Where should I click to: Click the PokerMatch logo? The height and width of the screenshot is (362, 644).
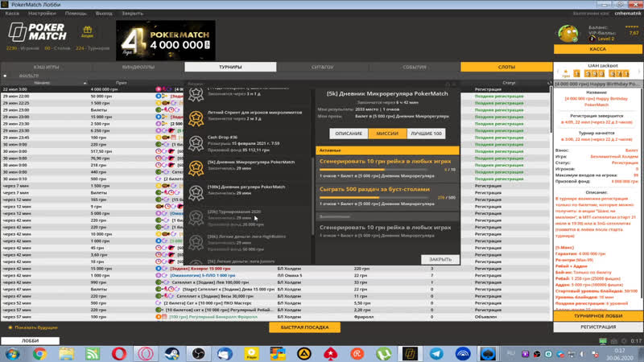(x=37, y=32)
